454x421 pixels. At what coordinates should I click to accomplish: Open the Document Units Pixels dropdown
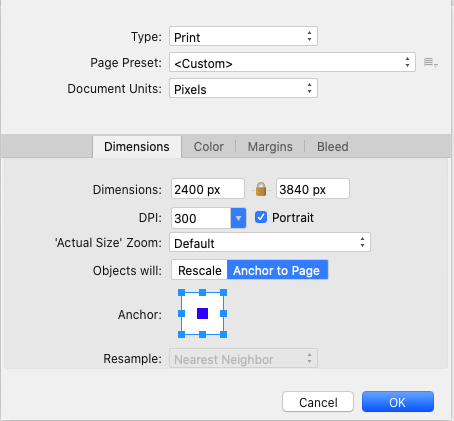(243, 88)
